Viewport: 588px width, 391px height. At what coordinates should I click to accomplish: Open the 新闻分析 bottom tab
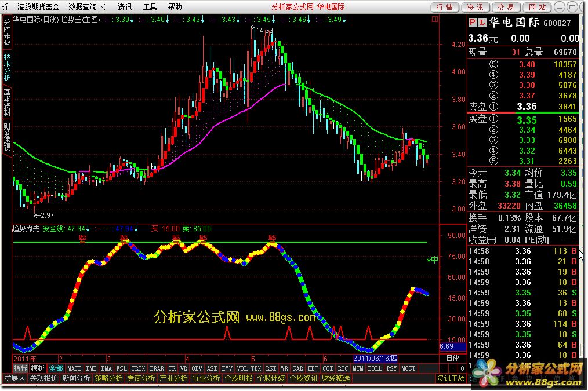(76, 378)
